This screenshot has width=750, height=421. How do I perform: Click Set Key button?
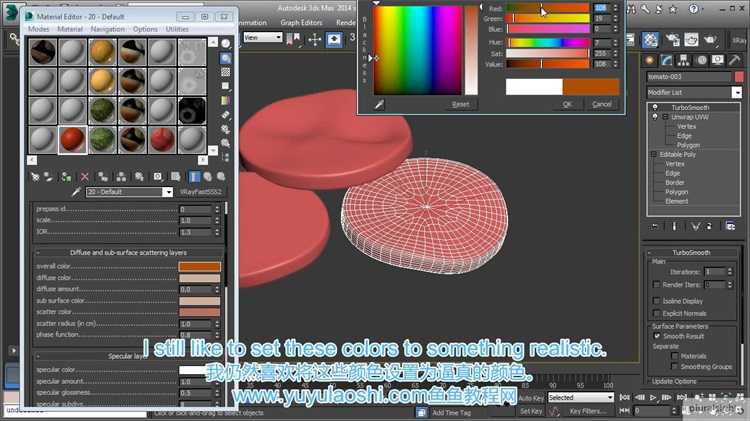coord(531,411)
